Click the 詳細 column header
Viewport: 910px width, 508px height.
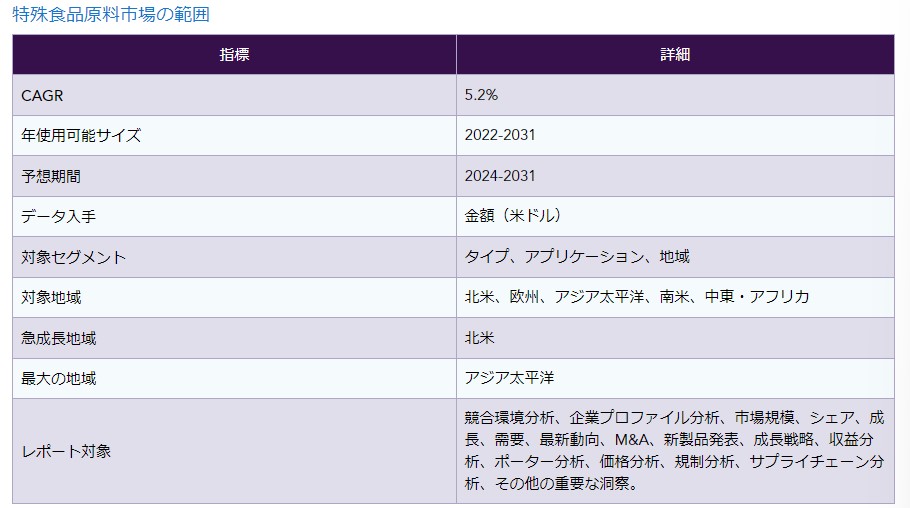tap(675, 54)
